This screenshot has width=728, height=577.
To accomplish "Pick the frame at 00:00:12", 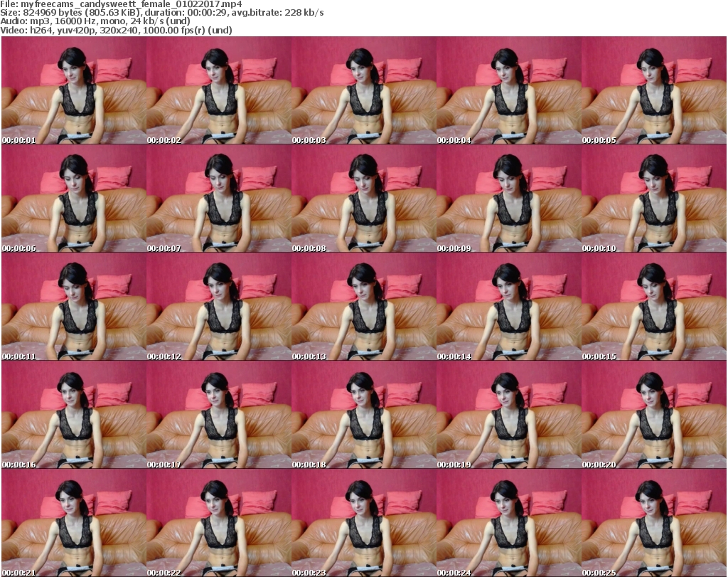I will pos(219,307).
